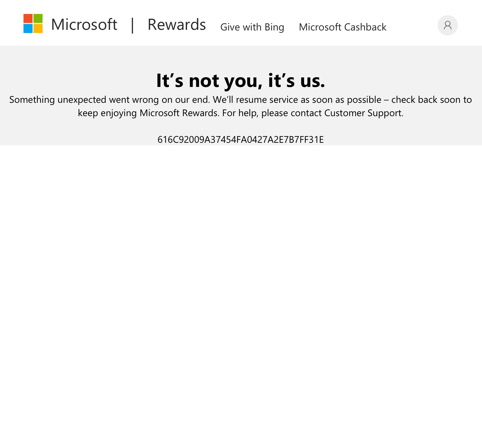Click the blue square of Microsoft logo

tap(28, 29)
